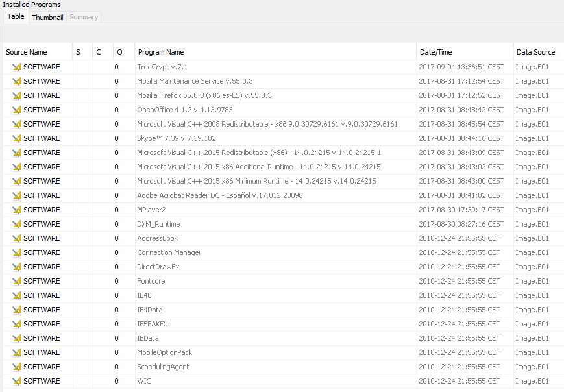Viewport: 564px width, 392px height.
Task: Select the Connection Manager program name
Action: click(169, 252)
